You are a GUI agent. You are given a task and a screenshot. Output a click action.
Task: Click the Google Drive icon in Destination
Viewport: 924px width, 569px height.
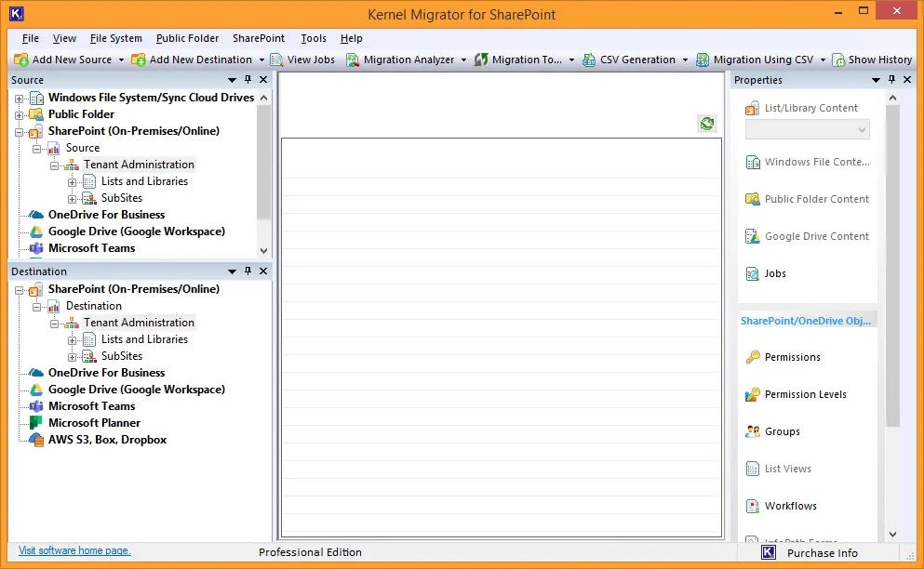(x=36, y=390)
